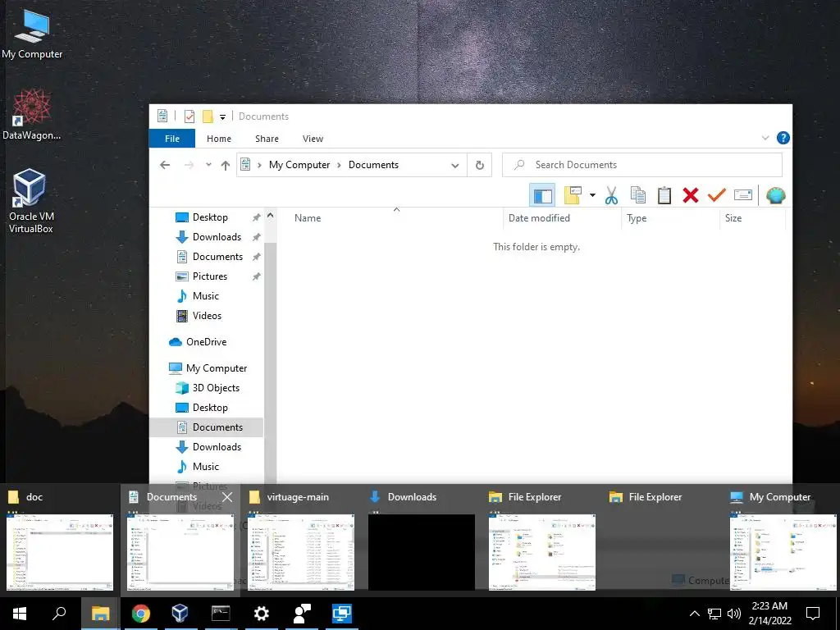Click the Cut scissors icon

click(x=611, y=195)
